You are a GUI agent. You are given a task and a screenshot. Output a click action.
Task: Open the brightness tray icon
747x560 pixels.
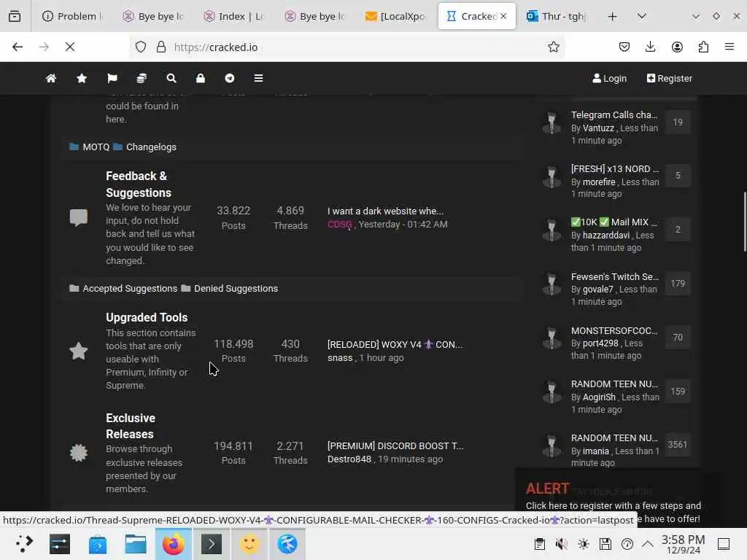(x=583, y=544)
